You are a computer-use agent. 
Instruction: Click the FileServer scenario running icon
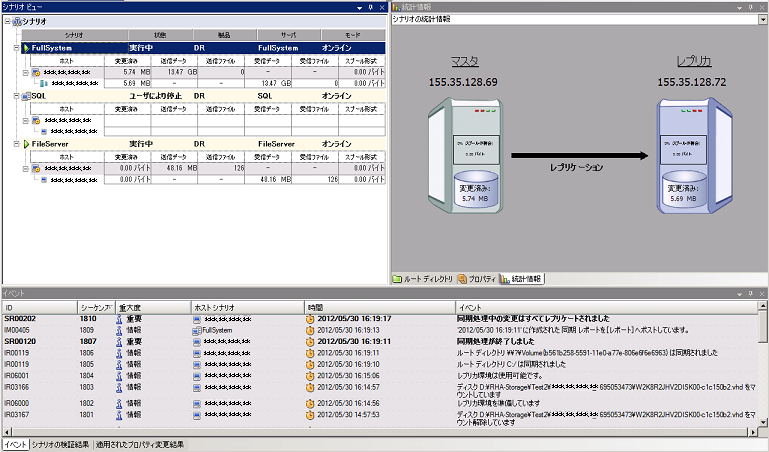click(26, 144)
